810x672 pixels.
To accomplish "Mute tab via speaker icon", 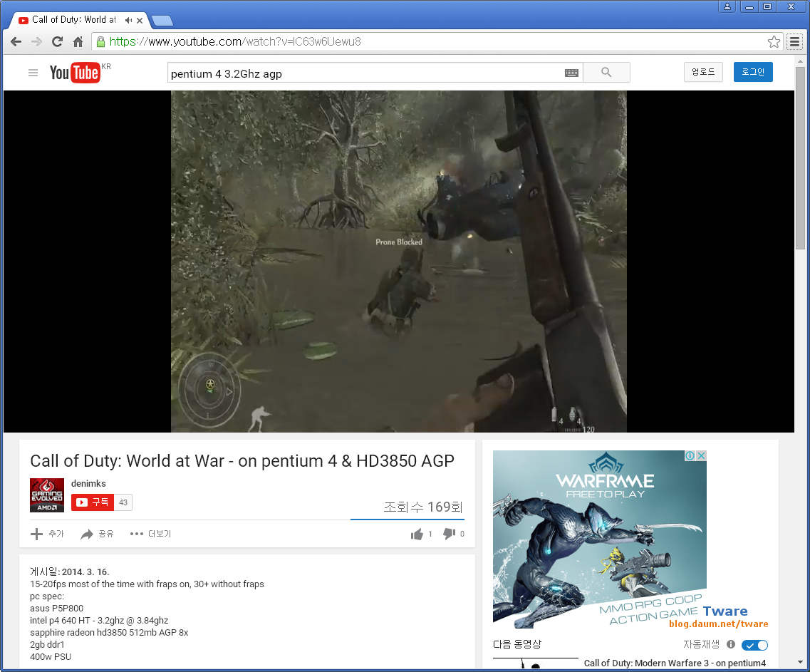I will point(128,20).
